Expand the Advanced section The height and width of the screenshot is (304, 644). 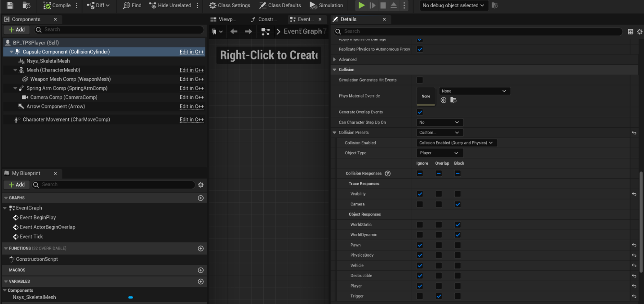point(347,59)
